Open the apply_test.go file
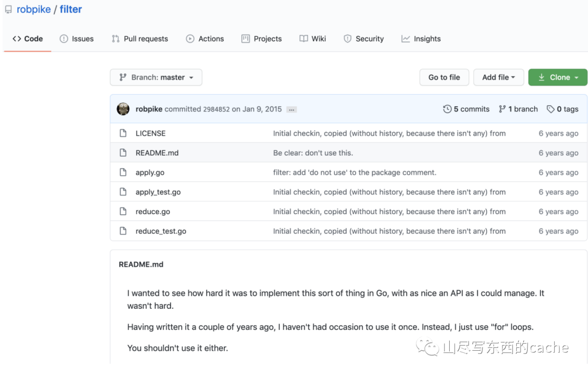Viewport: 588px width, 373px height. coord(158,192)
